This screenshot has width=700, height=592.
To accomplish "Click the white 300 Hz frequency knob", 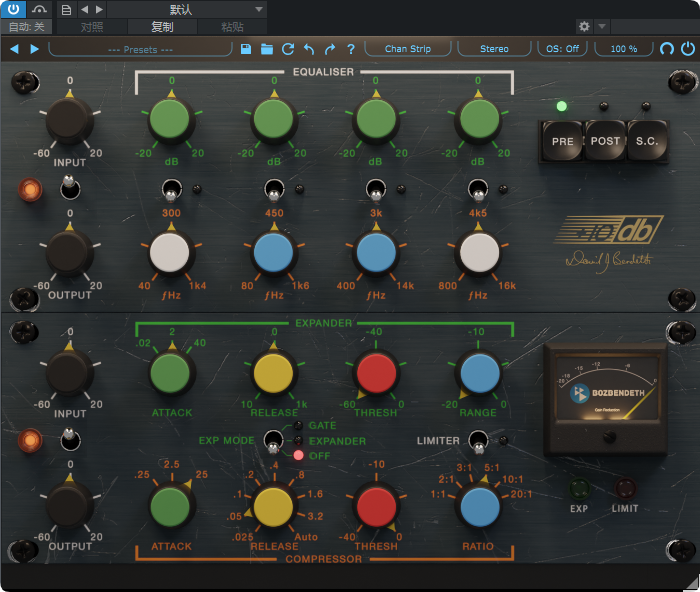I will click(170, 252).
